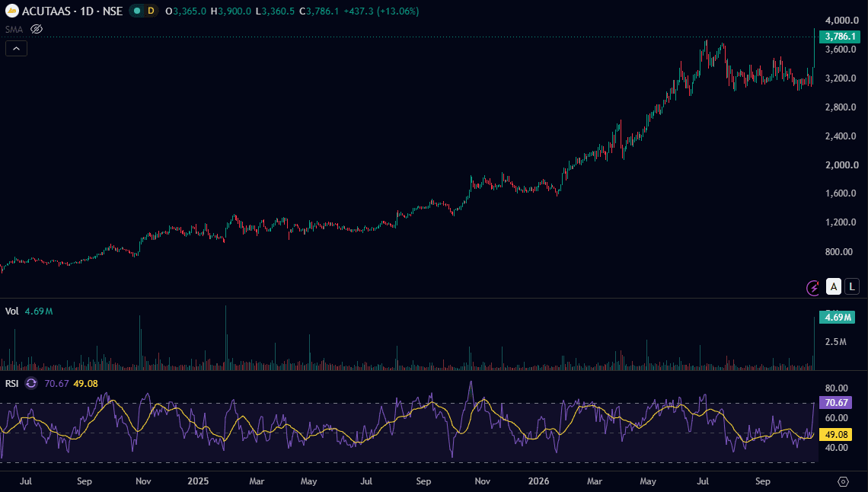This screenshot has height=492, width=868.
Task: Click the change value +437.3 (+13.06%)
Action: pyautogui.click(x=381, y=11)
